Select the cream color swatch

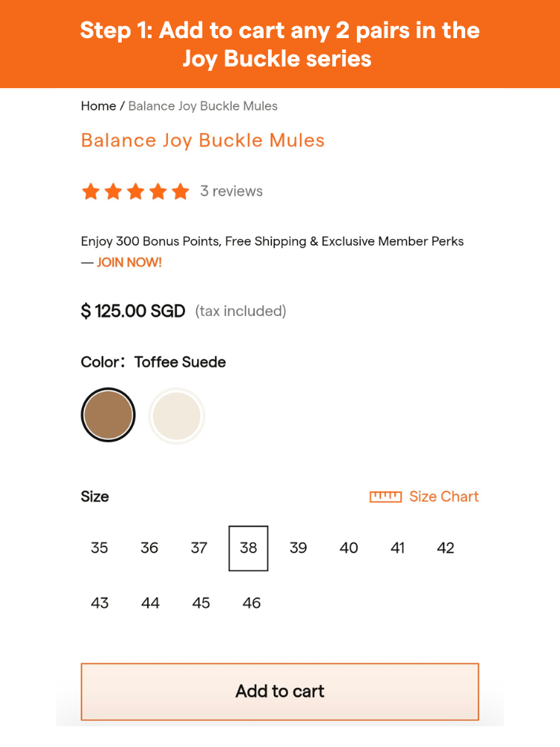point(176,415)
